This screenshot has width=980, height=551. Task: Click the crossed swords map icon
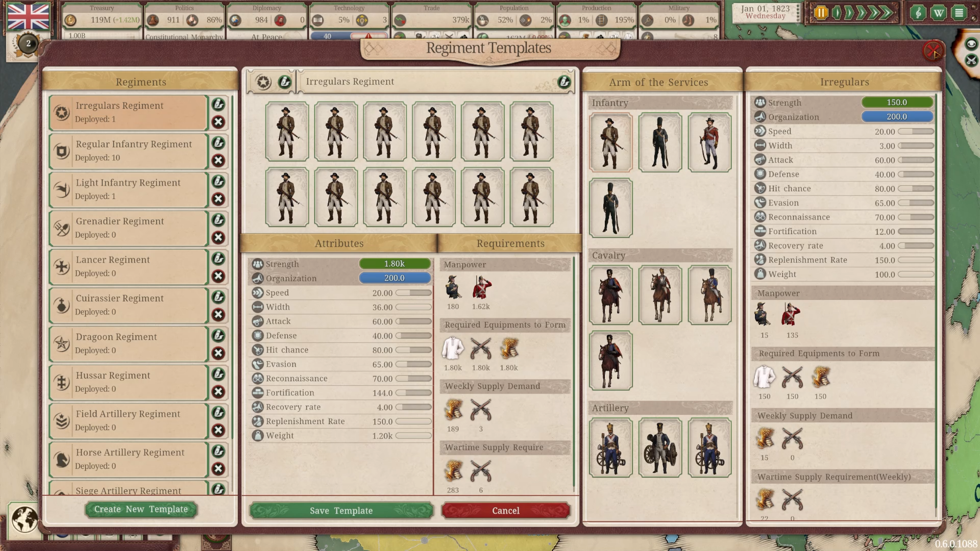click(971, 60)
